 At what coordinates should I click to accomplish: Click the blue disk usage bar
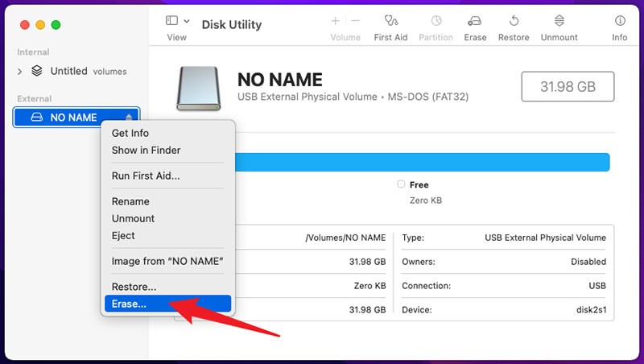coord(422,163)
